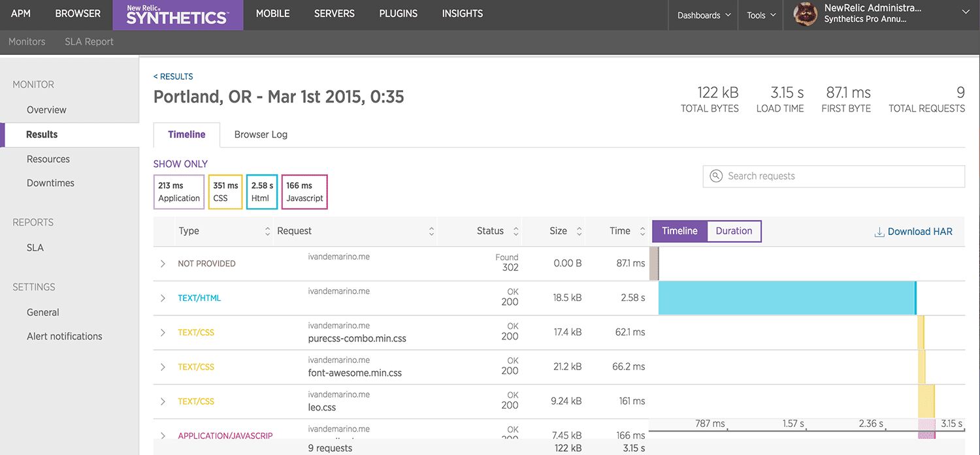Open Resources in sidebar
The image size is (980, 455).
(48, 159)
